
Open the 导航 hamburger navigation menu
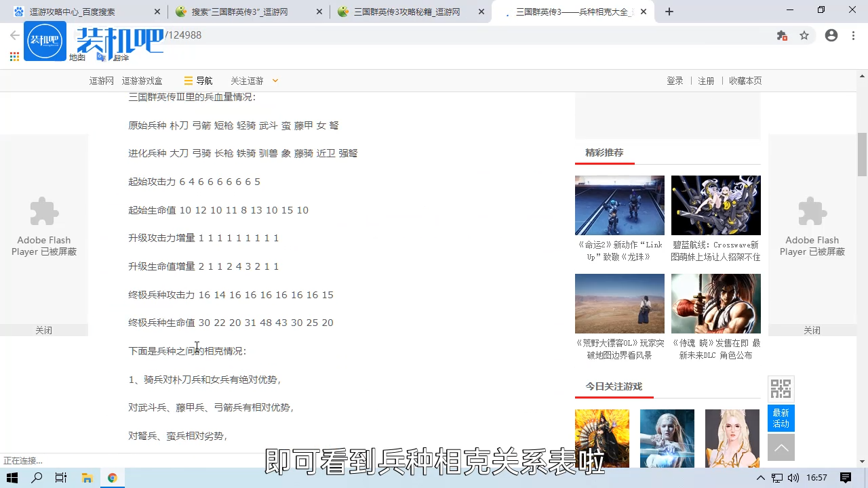pos(197,81)
